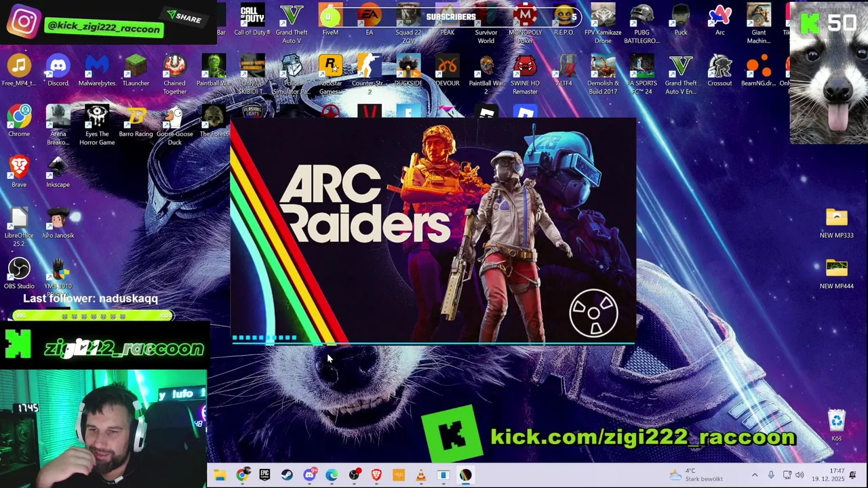This screenshot has height=488, width=868.
Task: Launch Goose Goose Duck from desktop
Action: (x=175, y=125)
